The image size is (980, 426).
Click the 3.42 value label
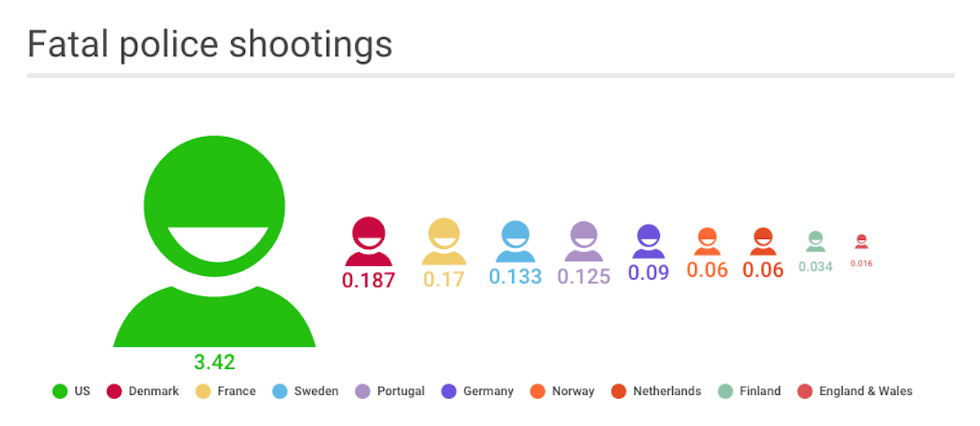coord(215,362)
